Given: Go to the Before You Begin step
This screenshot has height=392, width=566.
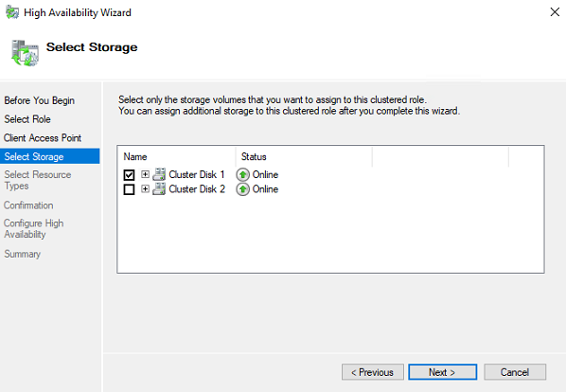Looking at the screenshot, I should click(40, 100).
